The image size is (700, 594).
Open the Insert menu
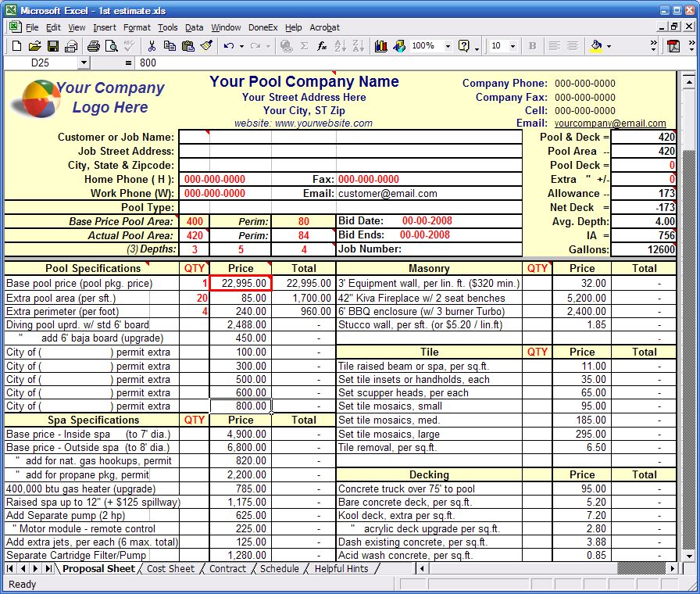point(105,27)
